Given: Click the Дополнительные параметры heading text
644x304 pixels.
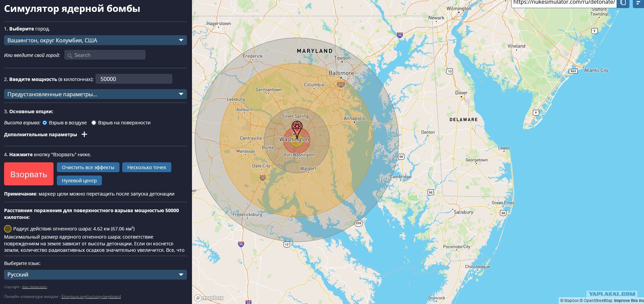Looking at the screenshot, I should [41, 135].
